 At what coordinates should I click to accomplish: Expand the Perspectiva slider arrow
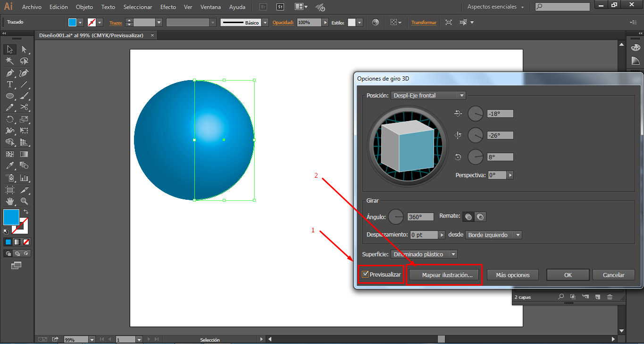pyautogui.click(x=510, y=175)
